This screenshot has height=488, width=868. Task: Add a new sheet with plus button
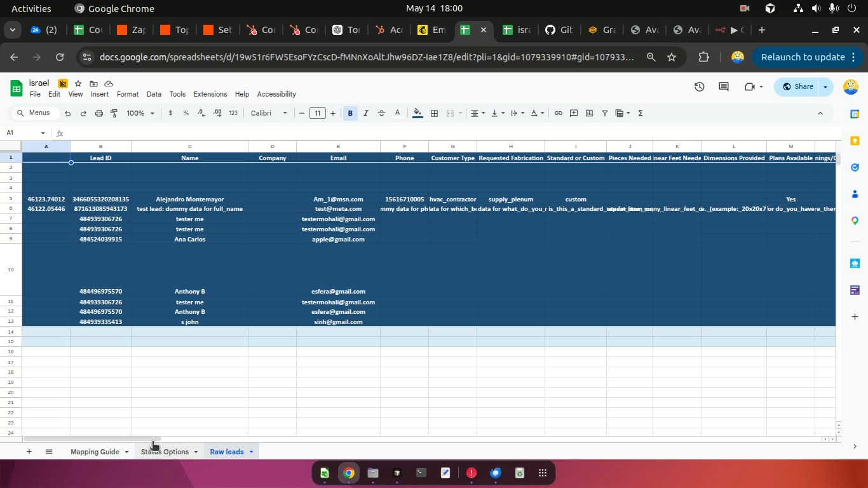tap(29, 452)
